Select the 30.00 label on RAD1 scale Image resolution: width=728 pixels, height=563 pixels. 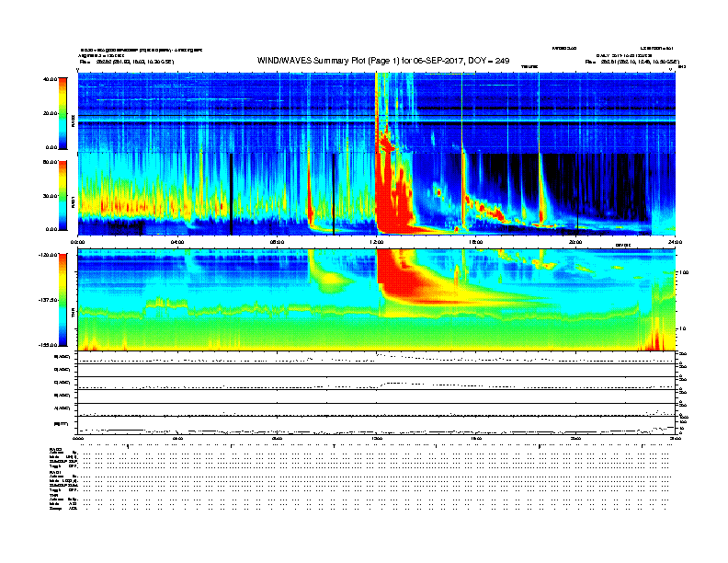click(x=50, y=196)
